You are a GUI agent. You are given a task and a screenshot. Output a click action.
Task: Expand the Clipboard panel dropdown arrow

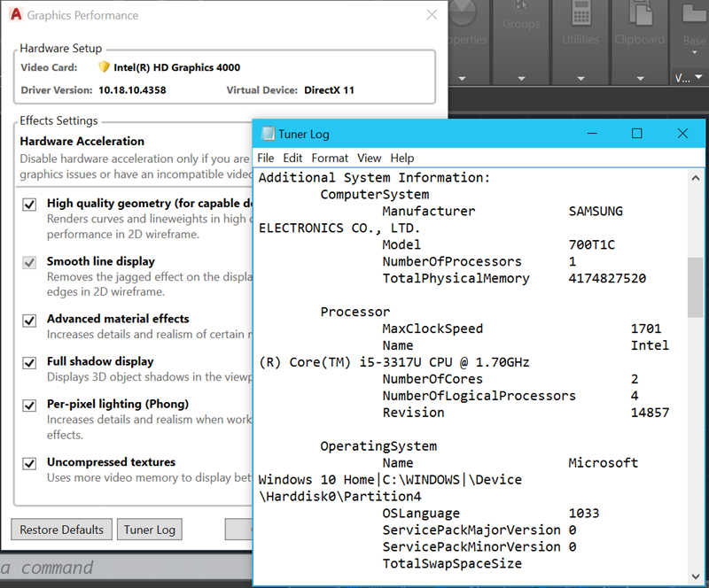click(x=640, y=78)
